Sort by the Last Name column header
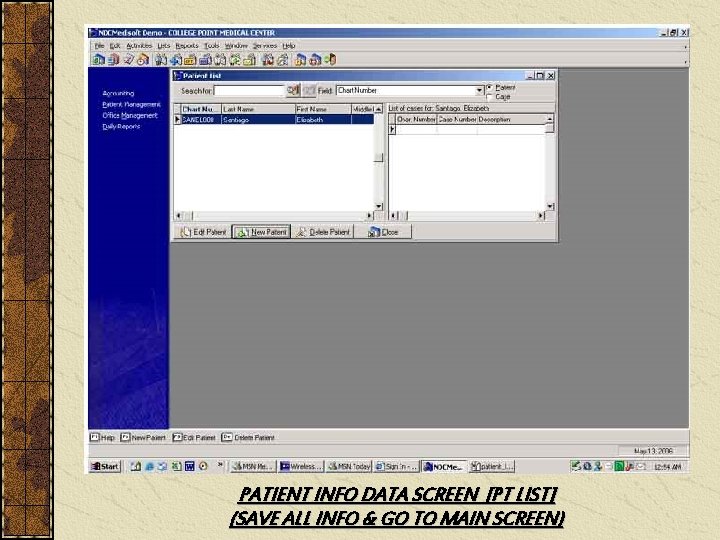 259,109
